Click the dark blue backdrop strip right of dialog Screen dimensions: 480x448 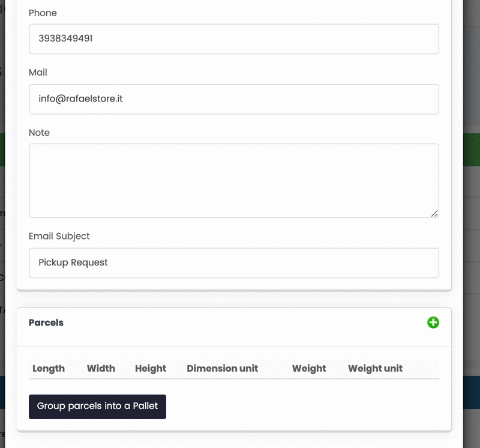tap(472, 392)
